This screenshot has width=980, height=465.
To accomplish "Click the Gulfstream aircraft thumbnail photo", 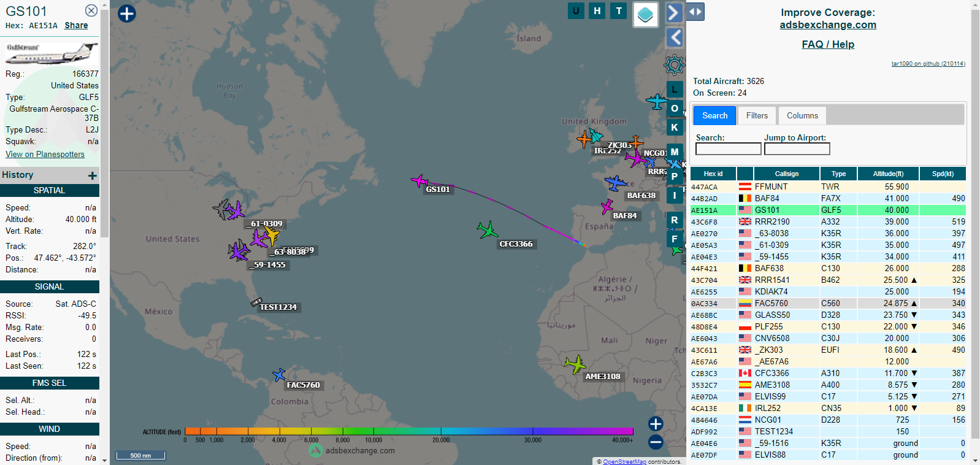I will pyautogui.click(x=52, y=53).
